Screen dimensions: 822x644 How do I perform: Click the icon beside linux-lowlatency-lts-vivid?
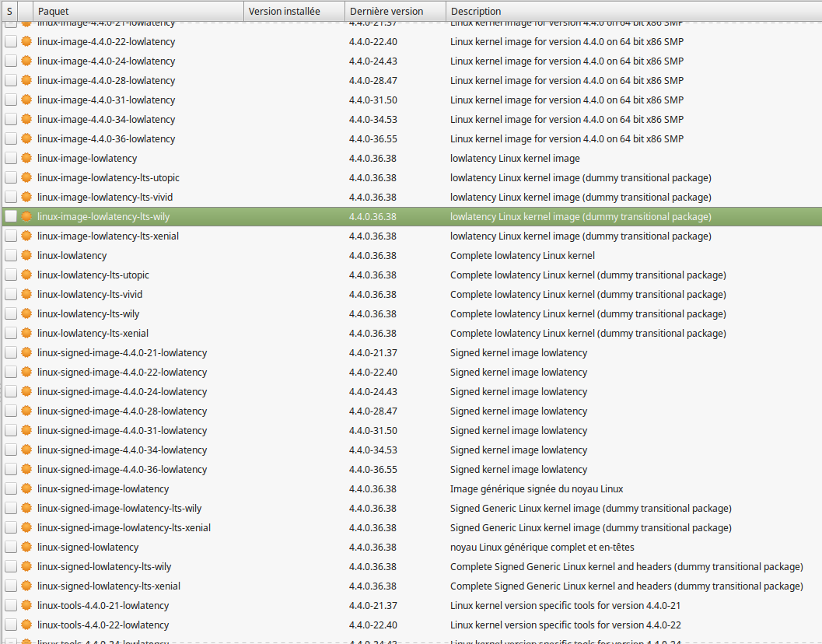point(26,294)
